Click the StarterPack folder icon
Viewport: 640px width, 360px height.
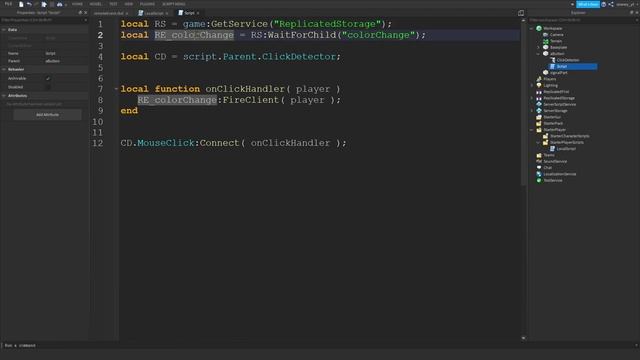[x=539, y=123]
